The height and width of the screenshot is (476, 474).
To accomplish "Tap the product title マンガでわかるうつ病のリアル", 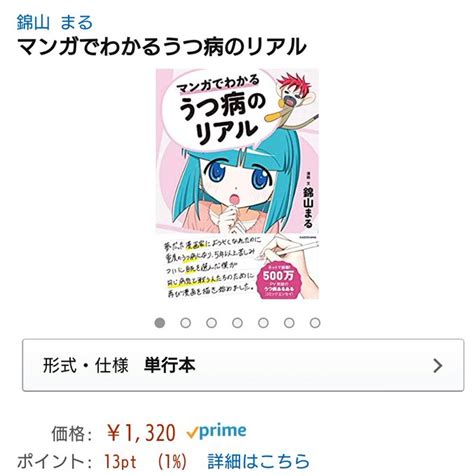I will click(162, 47).
